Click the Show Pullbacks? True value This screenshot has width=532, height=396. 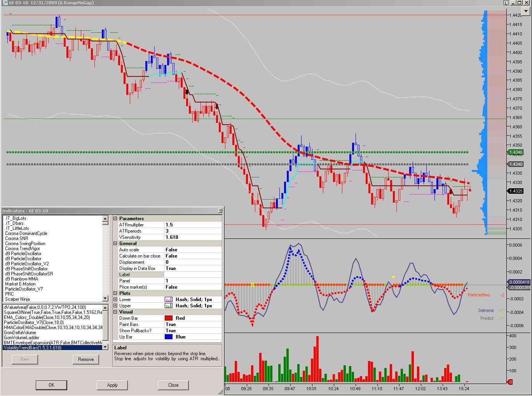[x=193, y=331]
